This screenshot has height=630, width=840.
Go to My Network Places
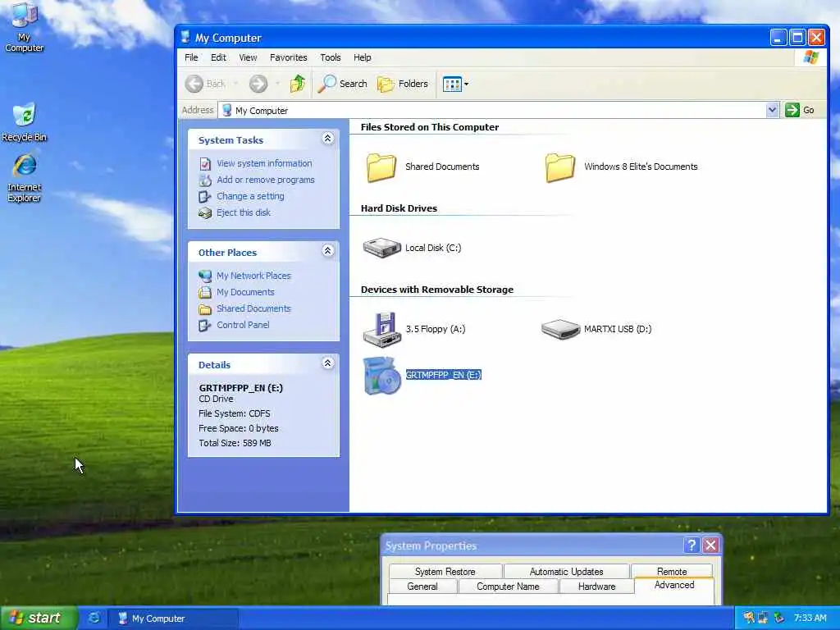[x=253, y=276]
